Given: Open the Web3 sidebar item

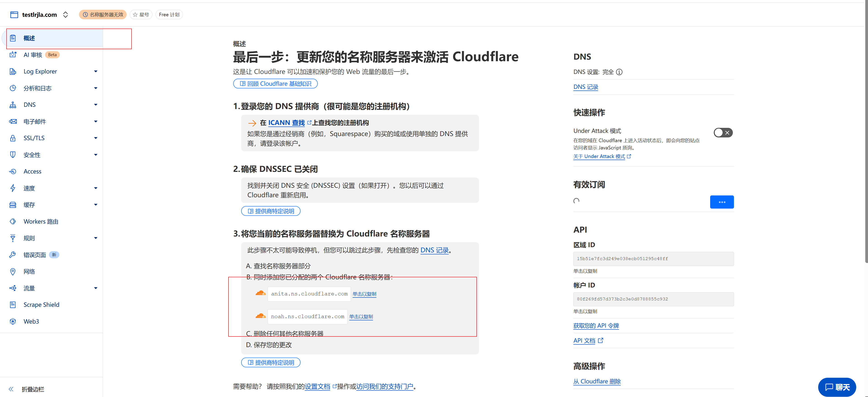Looking at the screenshot, I should [31, 321].
